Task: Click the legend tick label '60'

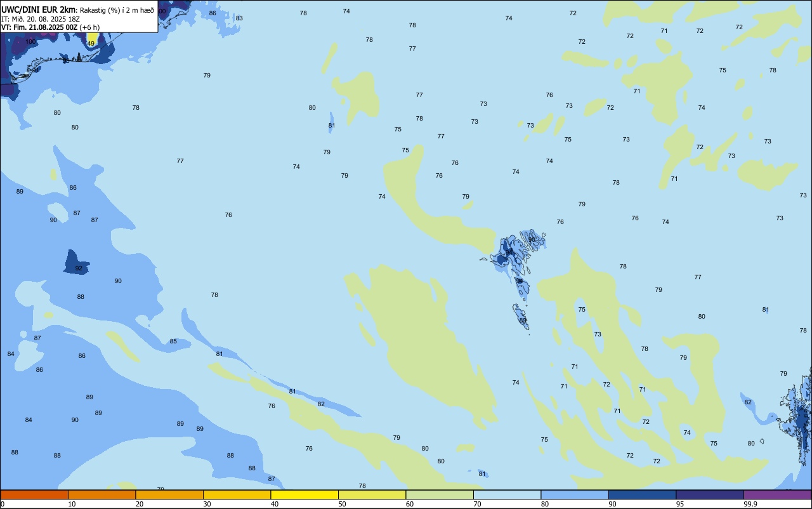Action: pos(410,504)
